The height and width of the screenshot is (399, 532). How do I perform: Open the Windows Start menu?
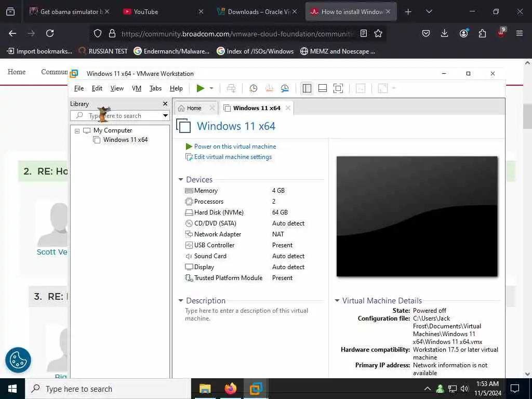click(x=12, y=389)
